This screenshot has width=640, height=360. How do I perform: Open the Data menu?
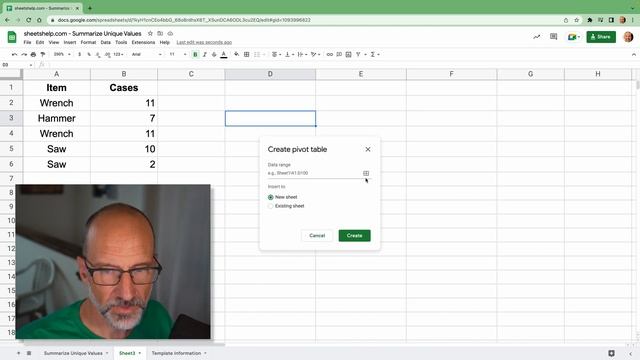coord(106,42)
